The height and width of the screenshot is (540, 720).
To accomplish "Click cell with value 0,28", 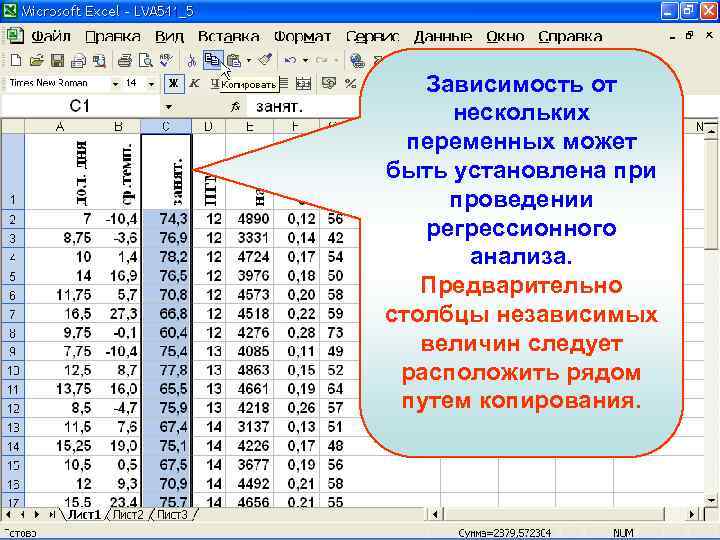I will tap(297, 332).
